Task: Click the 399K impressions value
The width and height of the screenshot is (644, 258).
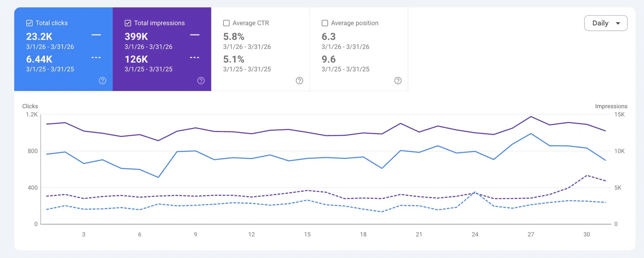Action: point(136,37)
